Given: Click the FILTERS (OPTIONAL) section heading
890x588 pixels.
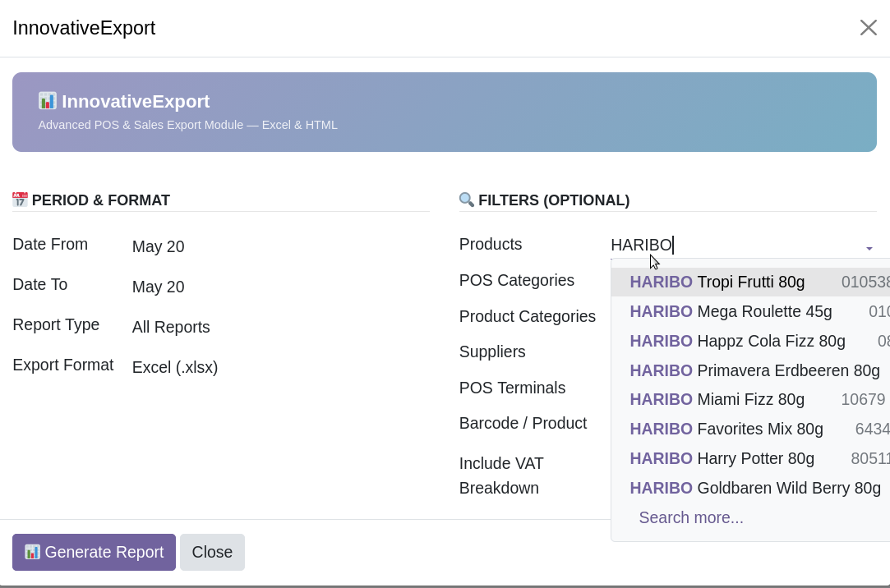Looking at the screenshot, I should tap(554, 200).
